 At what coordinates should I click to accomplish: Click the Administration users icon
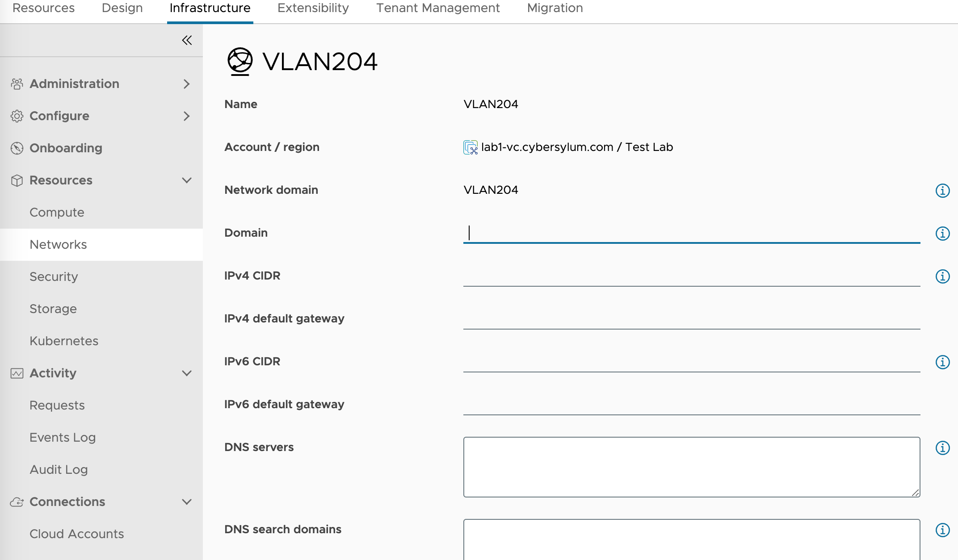click(x=17, y=84)
